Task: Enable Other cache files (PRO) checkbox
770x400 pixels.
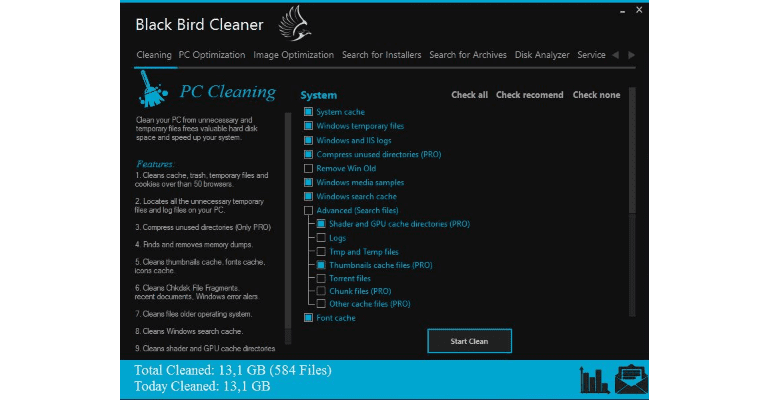Action: [321, 304]
